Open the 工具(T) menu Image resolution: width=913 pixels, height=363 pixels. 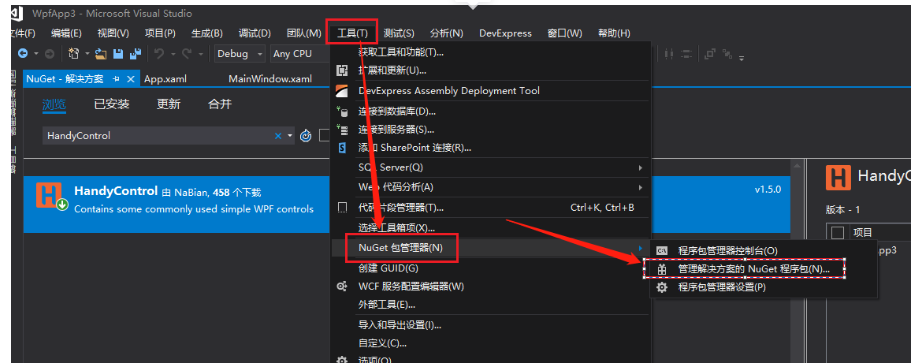(x=353, y=34)
